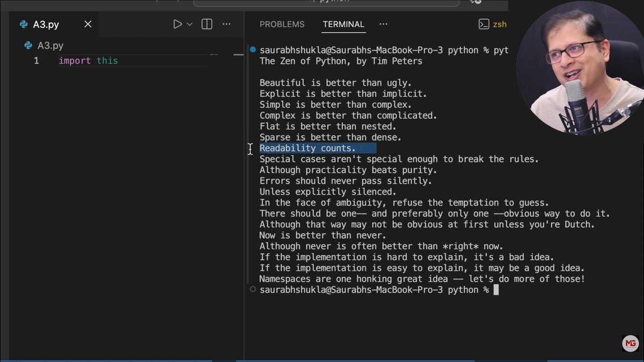
Task: Click the highlighted line Readability counts.
Action: [308, 148]
